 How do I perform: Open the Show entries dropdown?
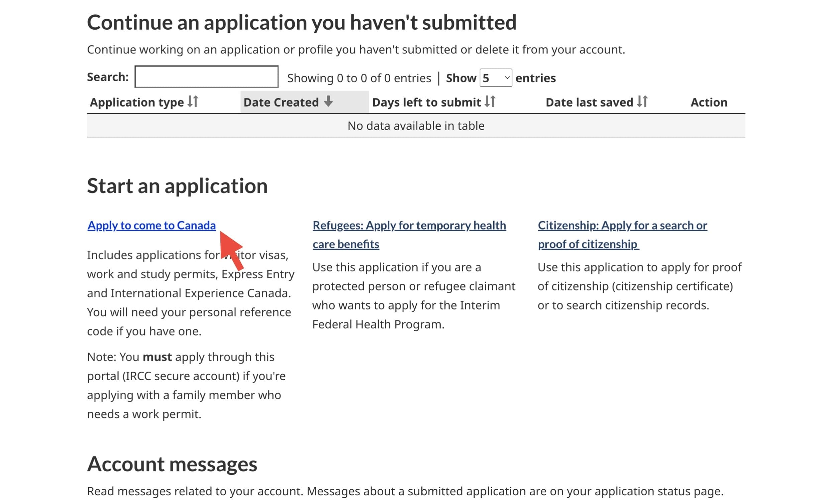coord(495,78)
